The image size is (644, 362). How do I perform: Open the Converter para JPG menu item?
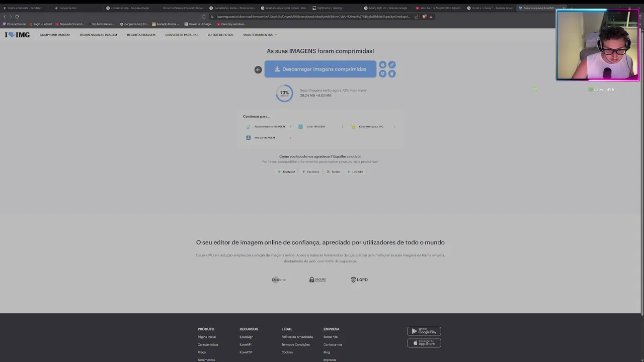[x=181, y=35]
